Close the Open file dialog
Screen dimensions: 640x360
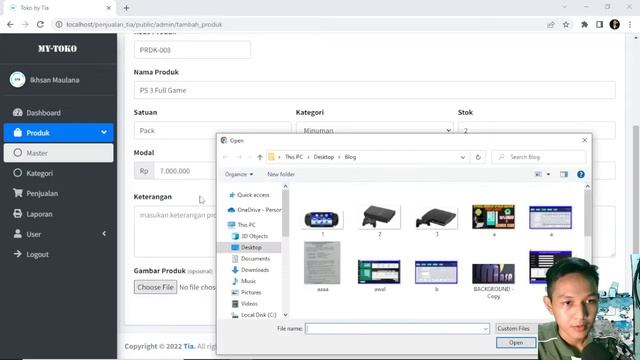pyautogui.click(x=584, y=140)
